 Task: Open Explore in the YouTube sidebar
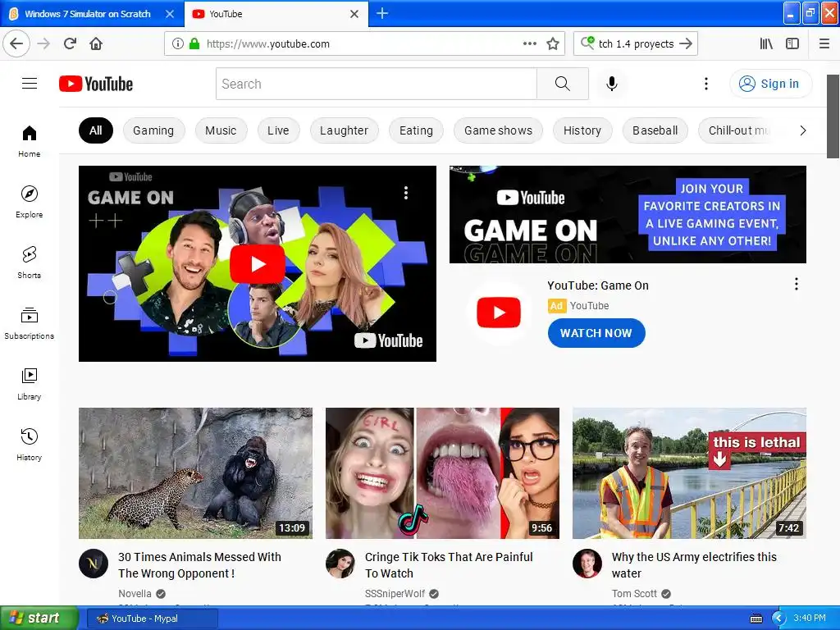pyautogui.click(x=30, y=202)
